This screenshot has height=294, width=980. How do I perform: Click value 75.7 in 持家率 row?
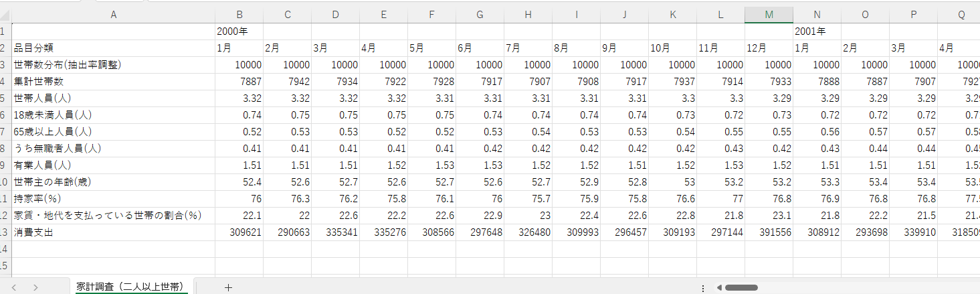528,199
